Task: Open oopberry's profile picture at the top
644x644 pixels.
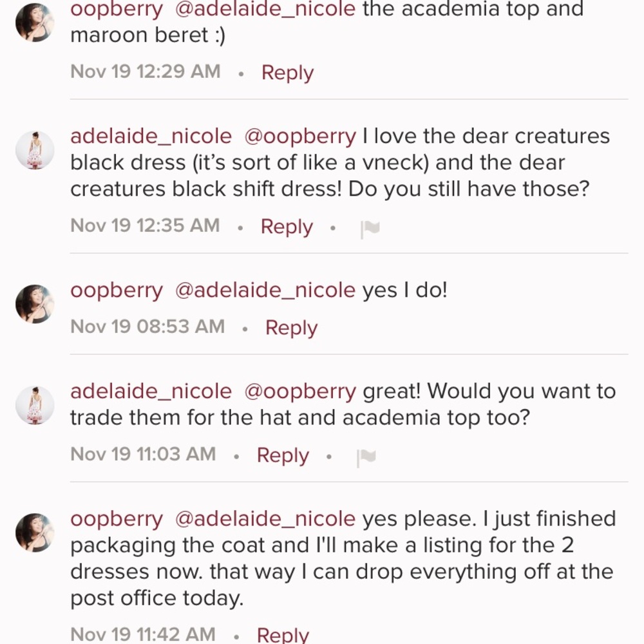Action: [x=35, y=23]
